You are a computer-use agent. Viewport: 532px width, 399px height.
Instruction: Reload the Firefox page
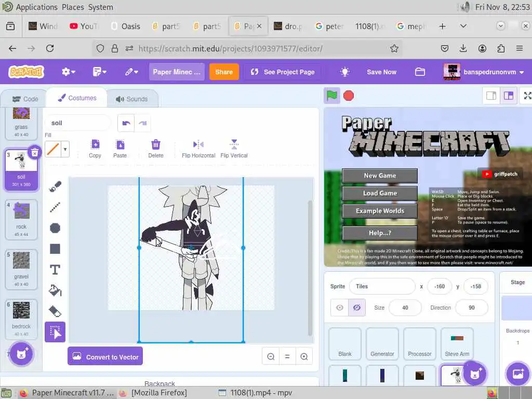click(x=50, y=48)
